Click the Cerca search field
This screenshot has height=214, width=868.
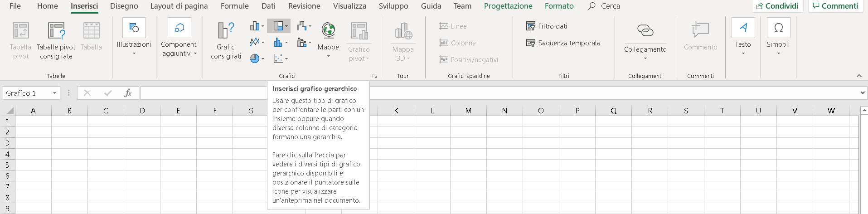click(x=604, y=6)
